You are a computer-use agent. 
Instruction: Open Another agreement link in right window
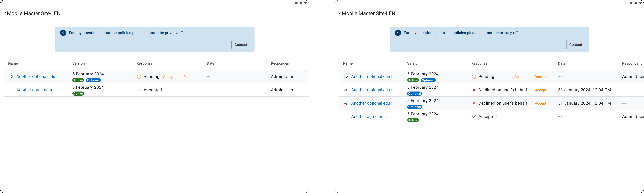pyautogui.click(x=369, y=117)
